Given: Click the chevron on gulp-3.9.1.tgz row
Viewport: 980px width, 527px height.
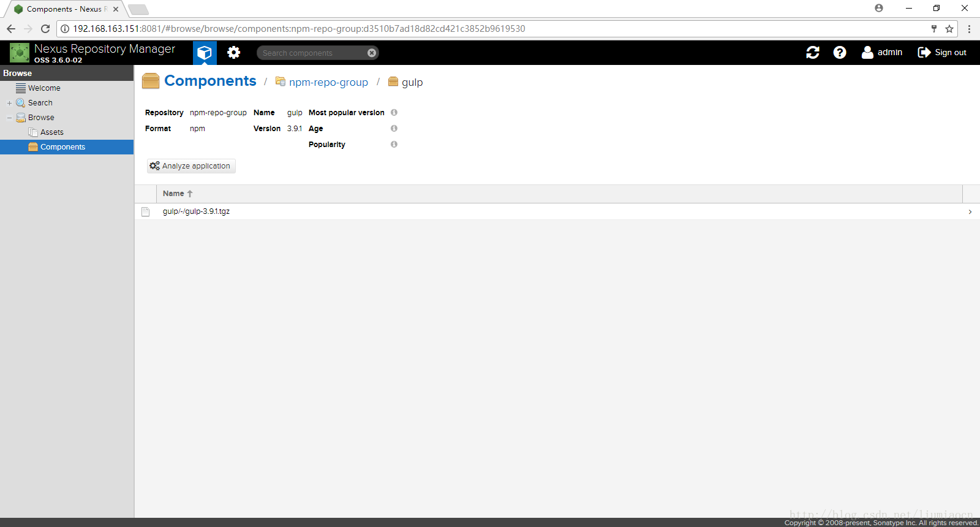Looking at the screenshot, I should point(970,212).
